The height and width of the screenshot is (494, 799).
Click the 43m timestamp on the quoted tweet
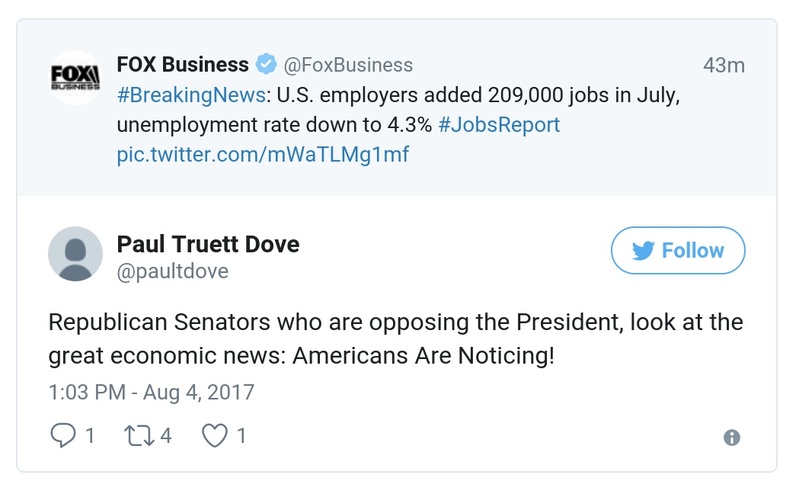[723, 65]
